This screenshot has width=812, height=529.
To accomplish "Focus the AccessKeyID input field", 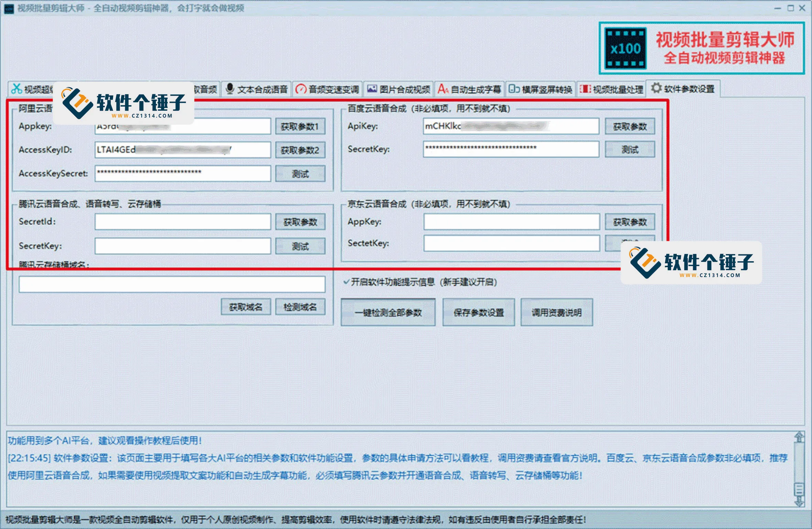I will tap(183, 150).
